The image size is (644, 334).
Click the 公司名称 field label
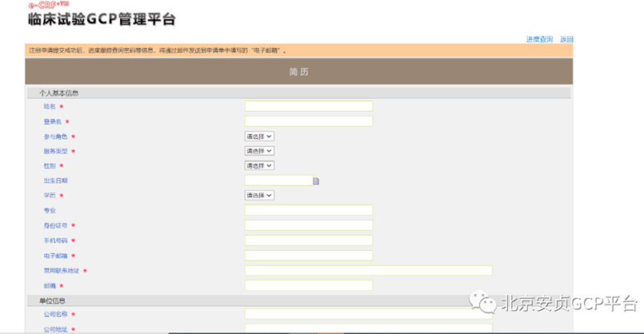(x=55, y=314)
